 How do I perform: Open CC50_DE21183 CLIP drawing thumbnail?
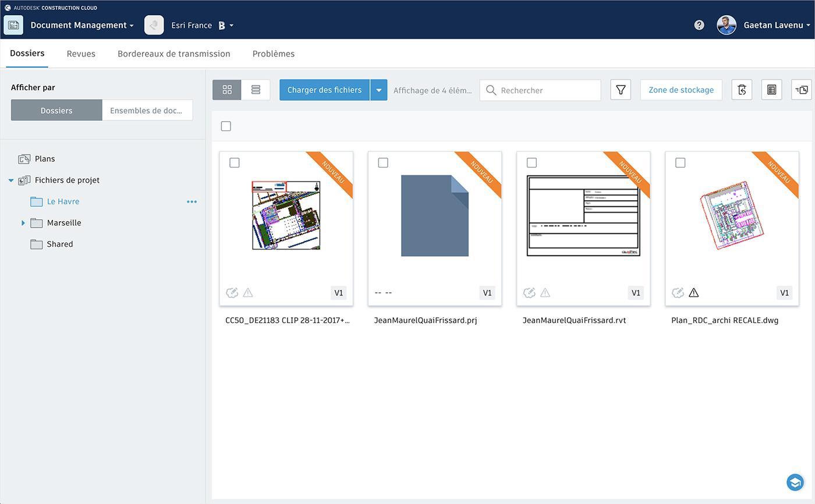pyautogui.click(x=286, y=215)
